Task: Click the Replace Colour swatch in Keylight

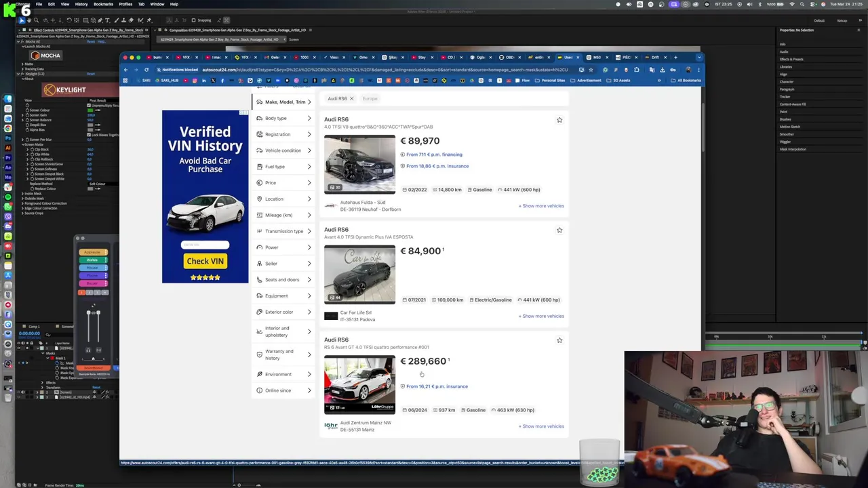Action: pyautogui.click(x=90, y=188)
